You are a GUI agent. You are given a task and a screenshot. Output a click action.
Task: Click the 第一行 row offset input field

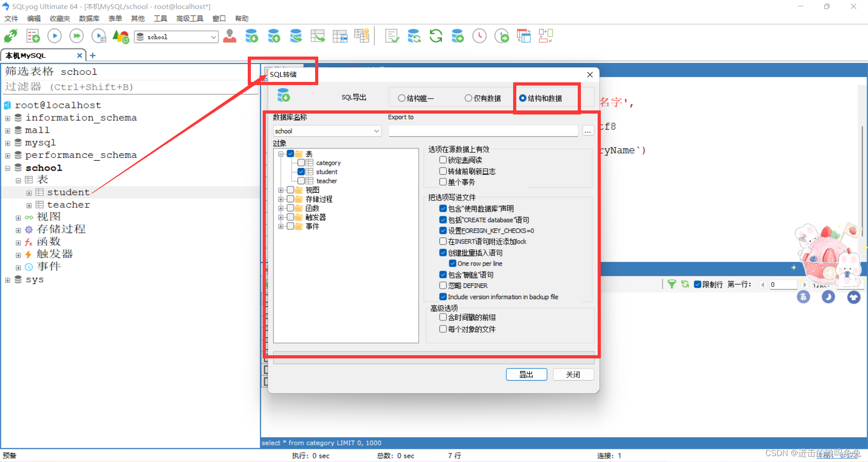tap(783, 285)
